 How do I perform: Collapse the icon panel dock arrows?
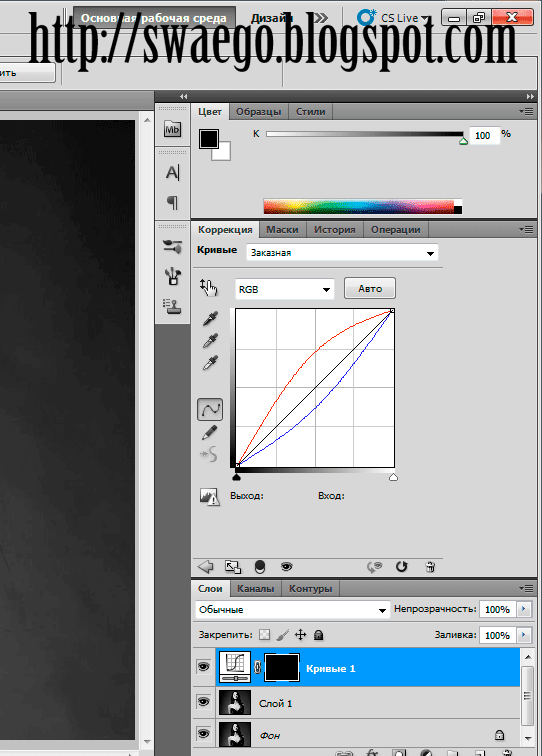click(x=183, y=96)
